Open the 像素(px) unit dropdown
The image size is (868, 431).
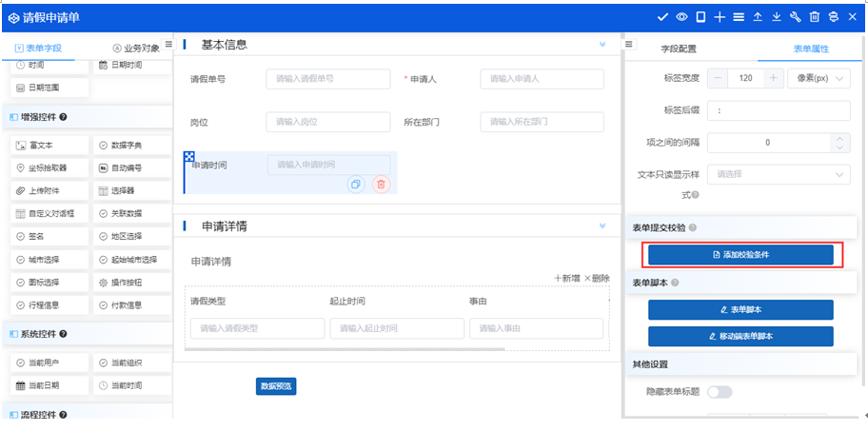tap(819, 78)
